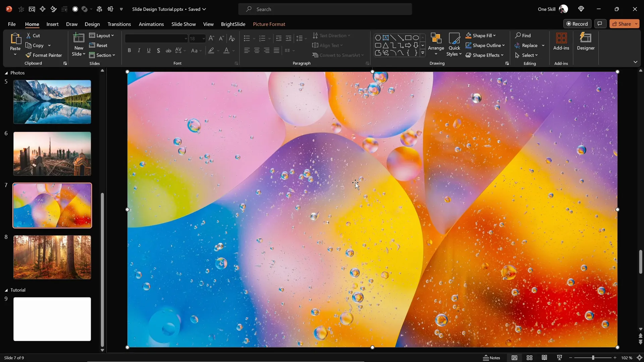This screenshot has height=362, width=644.
Task: Open the Designer pane
Action: 586,42
